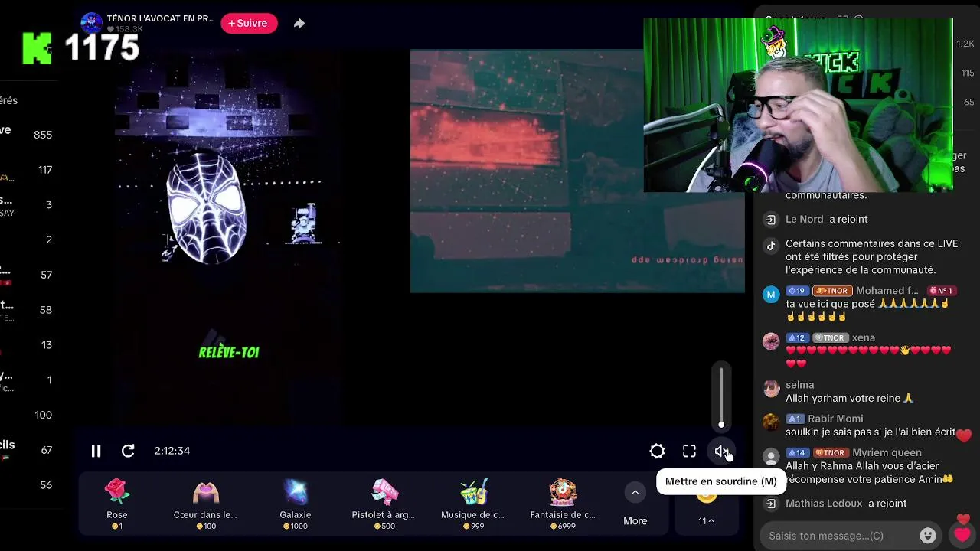This screenshot has width=980, height=551.
Task: Follow the streamer with Suivre button
Action: click(249, 23)
